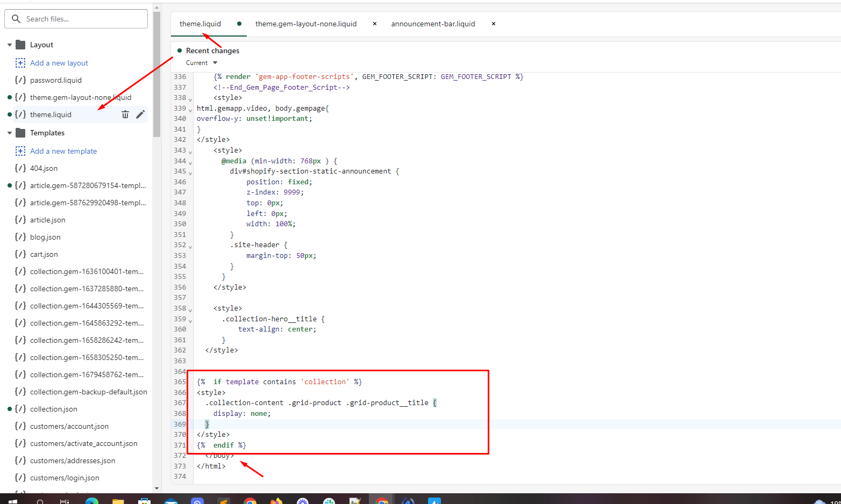Viewport: 841px width, 504px height.
Task: Click the file icon next to 404.json
Action: 20,168
